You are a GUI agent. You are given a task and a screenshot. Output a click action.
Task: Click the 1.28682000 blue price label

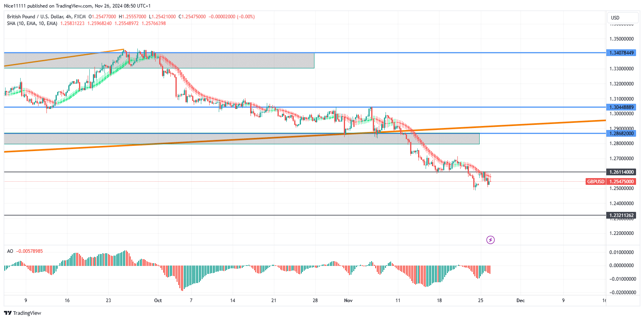[621, 134]
